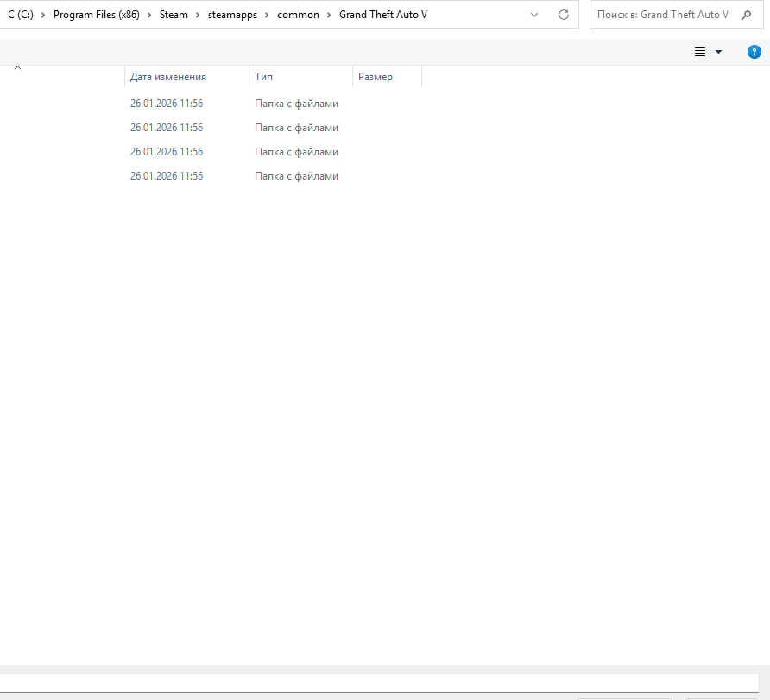Open the view options dropdown arrow

[x=718, y=53]
